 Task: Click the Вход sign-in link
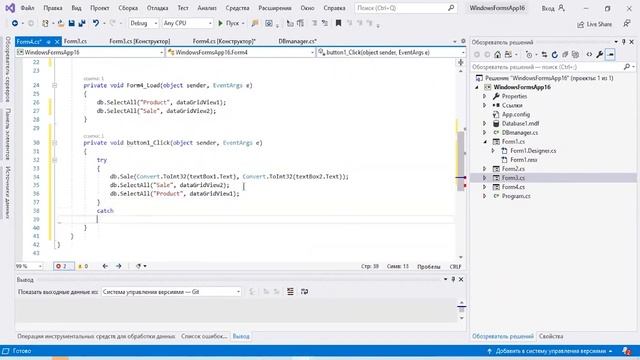(x=548, y=8)
